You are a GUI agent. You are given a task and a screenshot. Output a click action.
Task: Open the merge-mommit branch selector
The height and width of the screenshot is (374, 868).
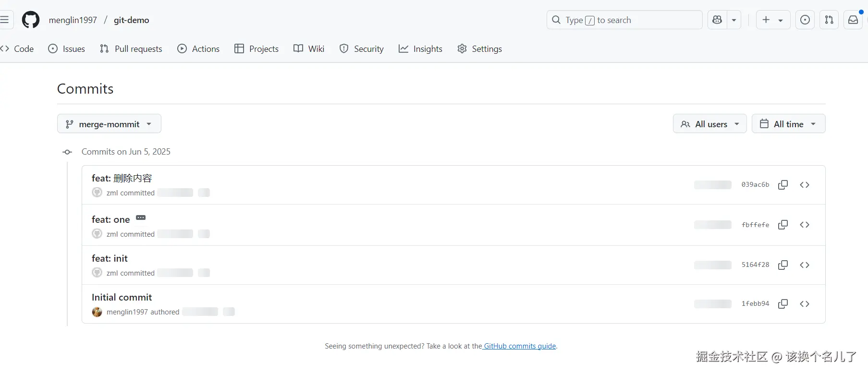click(109, 124)
